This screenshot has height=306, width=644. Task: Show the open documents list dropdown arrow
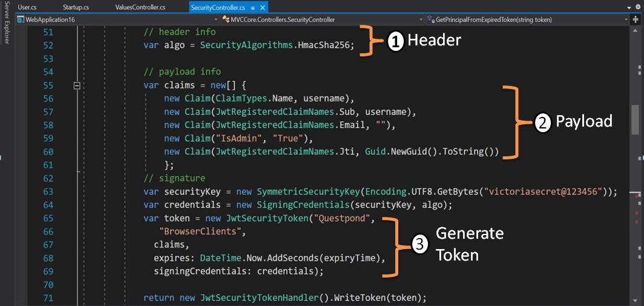click(x=629, y=8)
